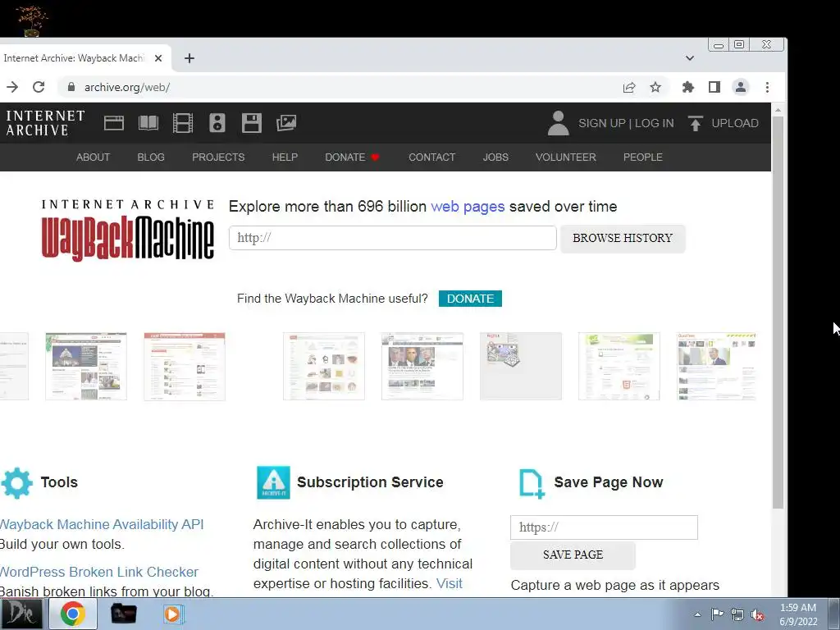Image resolution: width=840 pixels, height=630 pixels.
Task: Click the UPLOAD text link
Action: pyautogui.click(x=735, y=123)
